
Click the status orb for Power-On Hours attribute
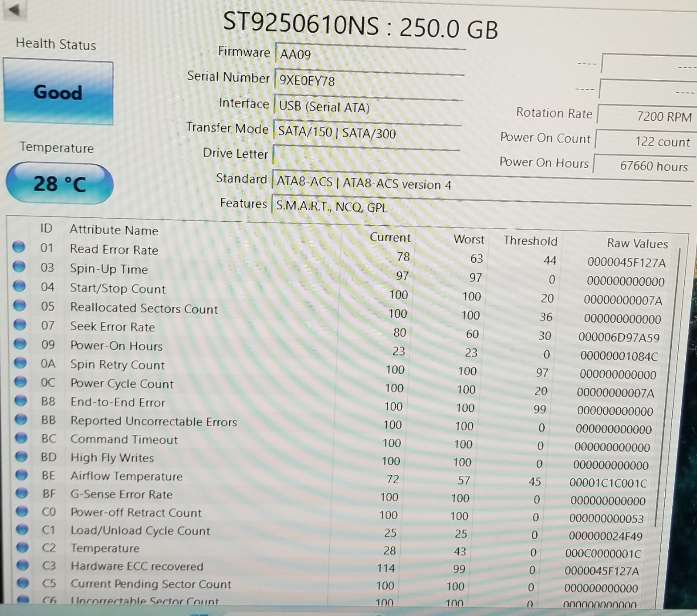[x=20, y=344]
